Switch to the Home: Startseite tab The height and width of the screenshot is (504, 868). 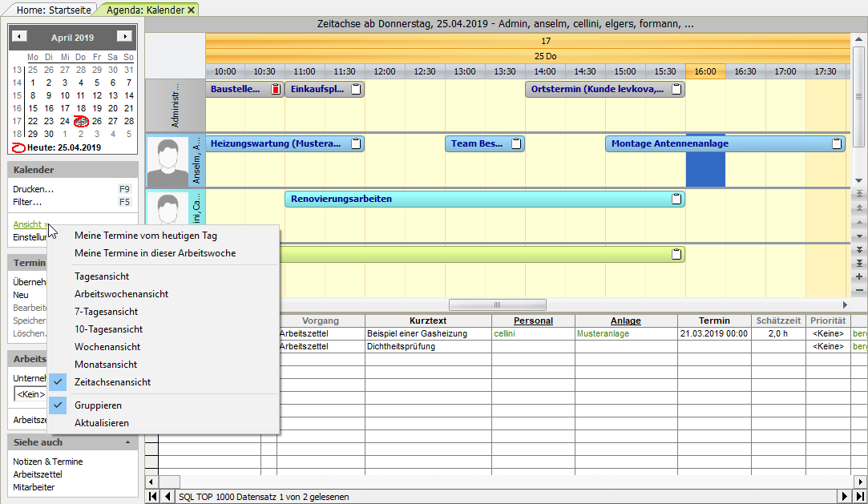pyautogui.click(x=50, y=10)
